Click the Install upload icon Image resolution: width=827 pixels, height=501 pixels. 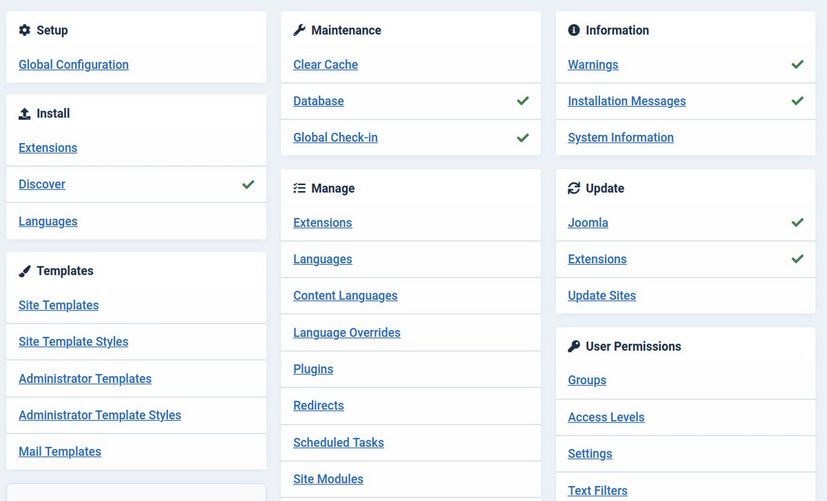tap(25, 114)
